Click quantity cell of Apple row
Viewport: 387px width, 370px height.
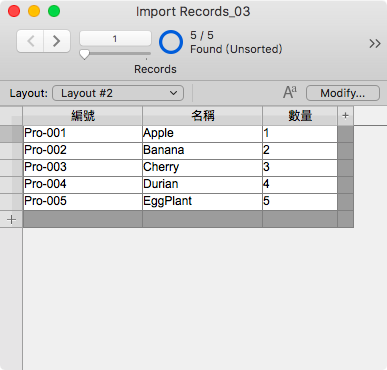click(x=300, y=133)
